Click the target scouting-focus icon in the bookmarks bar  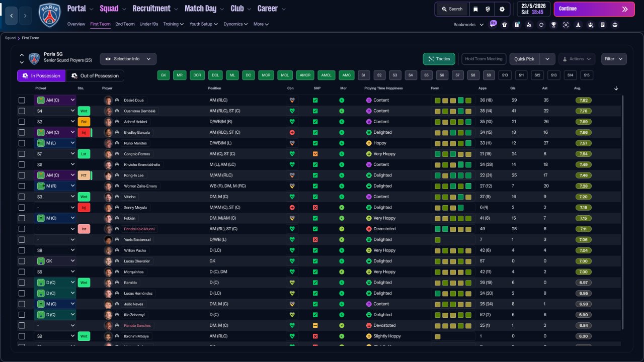566,25
